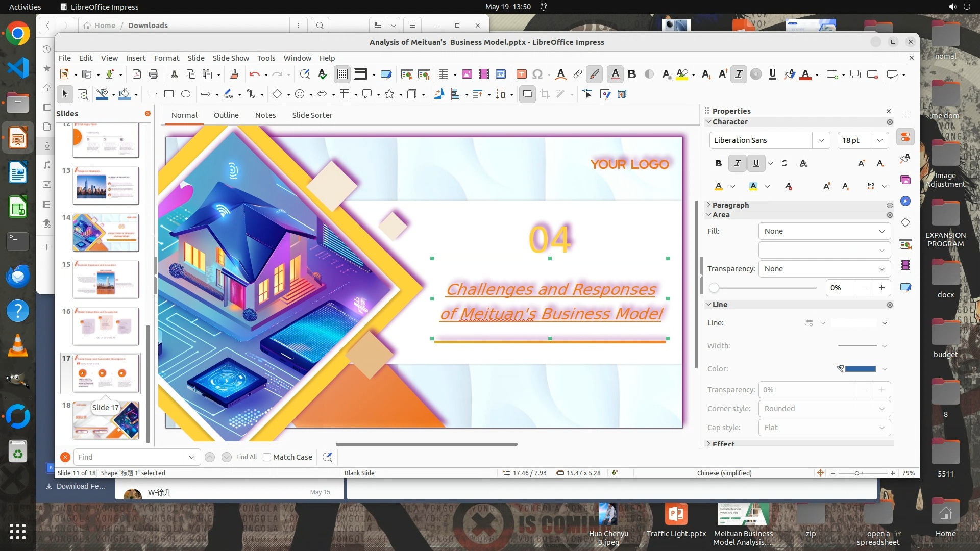Enable the Match Case checkbox
The height and width of the screenshot is (551, 980).
click(267, 457)
